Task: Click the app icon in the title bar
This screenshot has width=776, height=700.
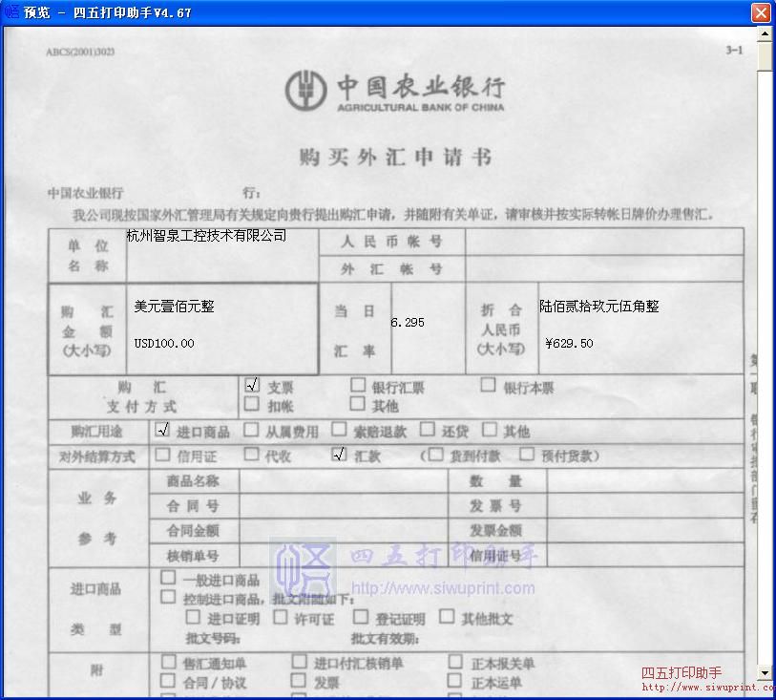Action: tap(10, 11)
